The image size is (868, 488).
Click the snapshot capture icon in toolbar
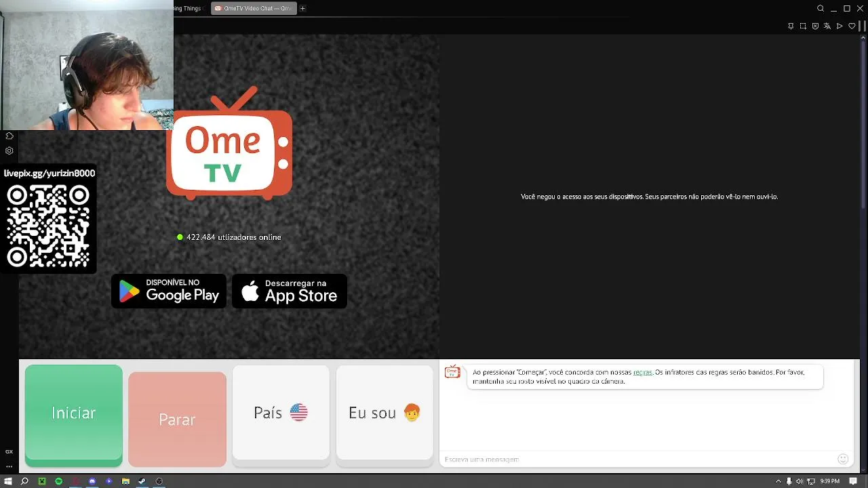coord(803,26)
